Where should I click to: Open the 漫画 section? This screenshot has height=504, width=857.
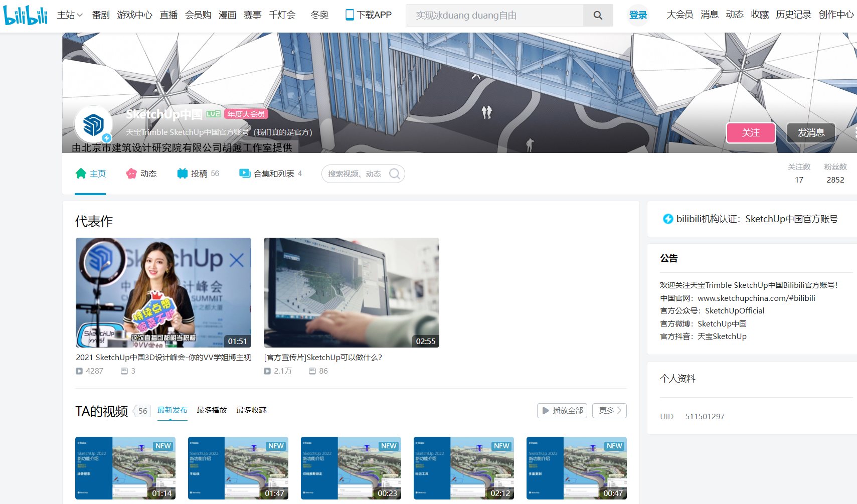[227, 15]
